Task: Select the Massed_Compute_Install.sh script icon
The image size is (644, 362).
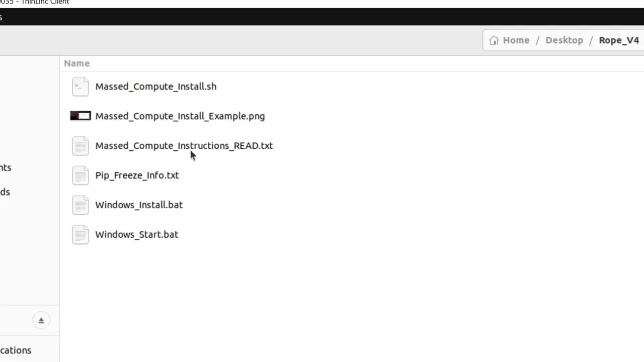Action: 80,86
